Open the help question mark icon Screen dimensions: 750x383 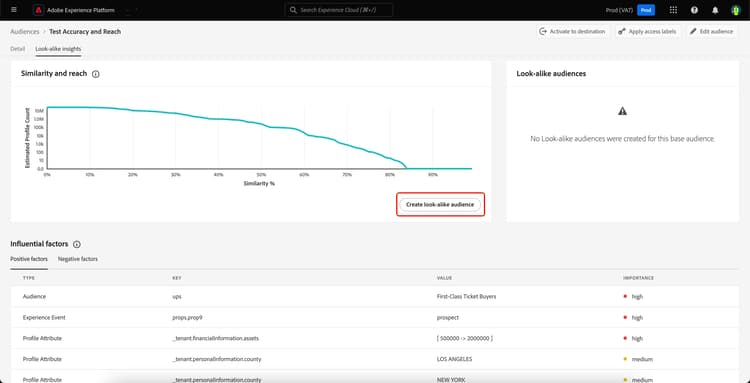point(694,10)
